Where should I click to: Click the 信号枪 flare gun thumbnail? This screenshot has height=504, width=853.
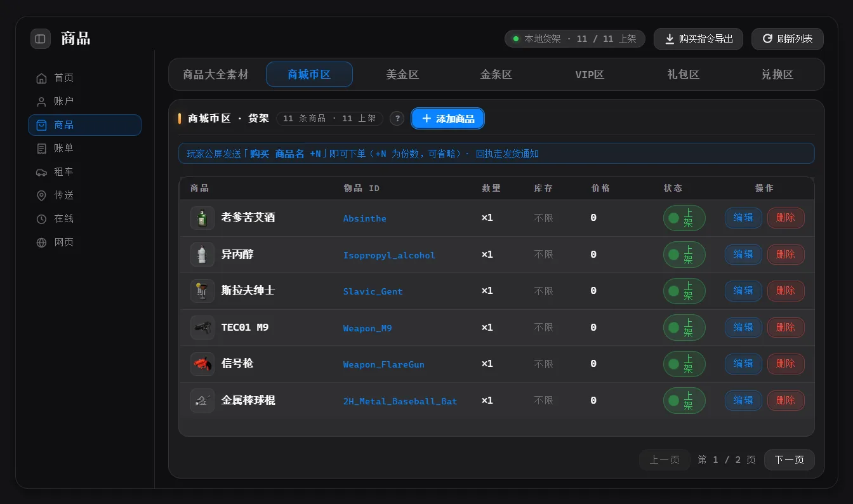tap(202, 364)
